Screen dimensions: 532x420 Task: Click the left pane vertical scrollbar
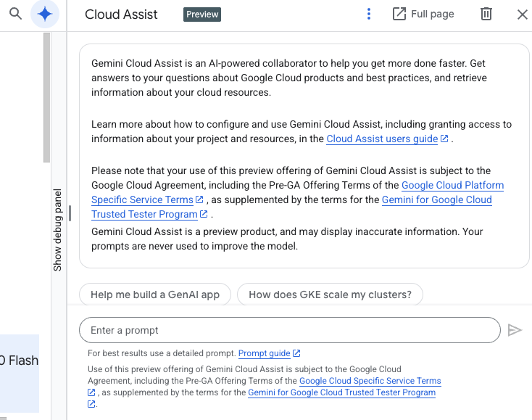point(47,98)
